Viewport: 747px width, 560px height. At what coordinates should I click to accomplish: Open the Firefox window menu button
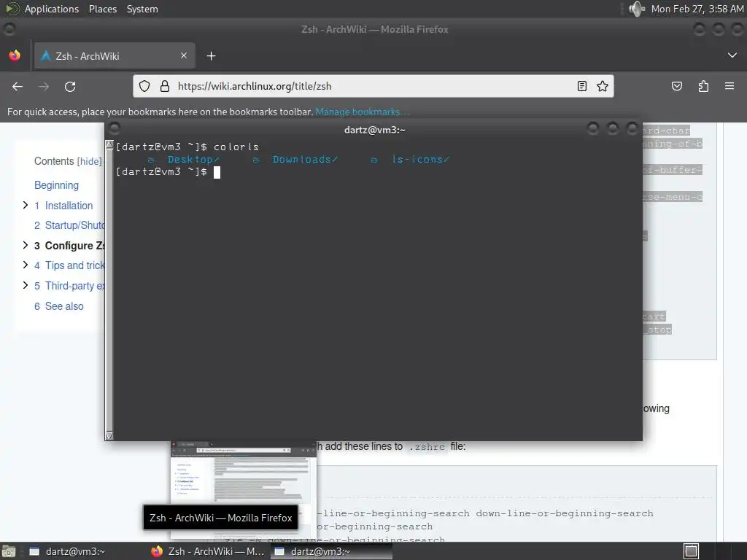coord(9,29)
